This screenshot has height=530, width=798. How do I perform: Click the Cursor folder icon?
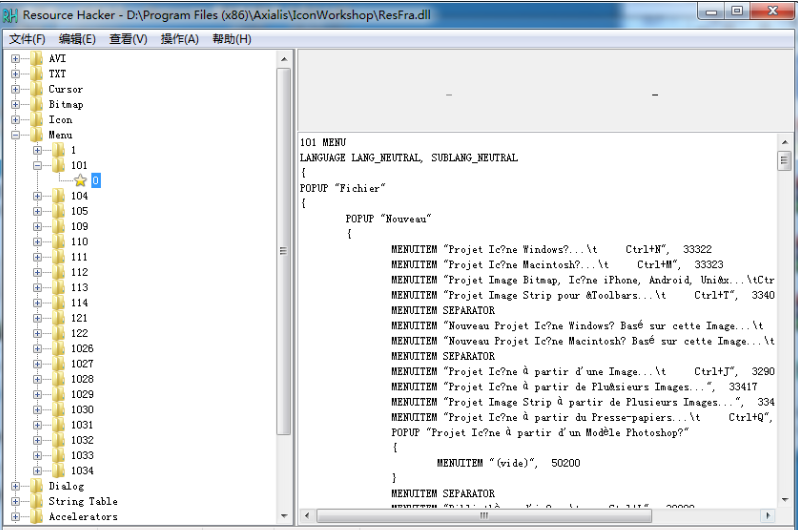pos(37,90)
